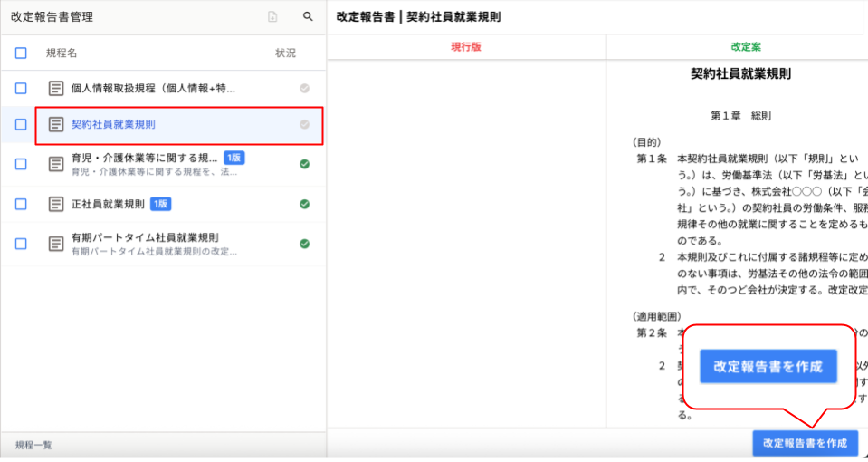The height and width of the screenshot is (462, 868).
Task: Click the 1版 badge on 育児・介護休業等
Action: click(234, 158)
